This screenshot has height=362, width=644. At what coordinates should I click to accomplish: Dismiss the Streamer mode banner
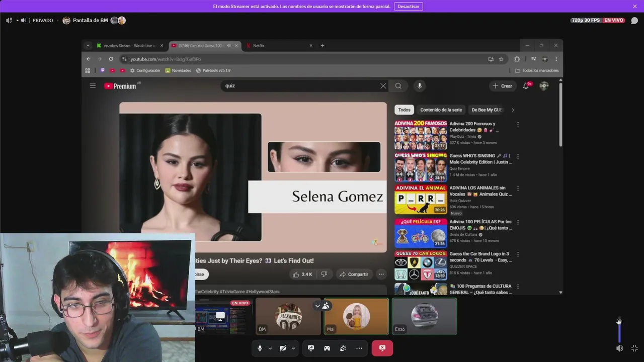[635, 7]
